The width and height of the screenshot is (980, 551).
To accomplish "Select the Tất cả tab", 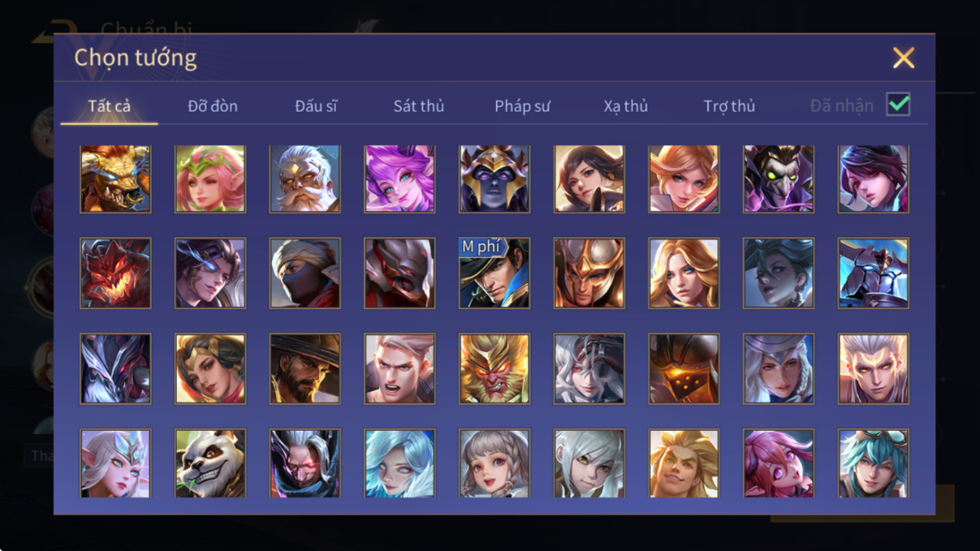I will (x=110, y=106).
